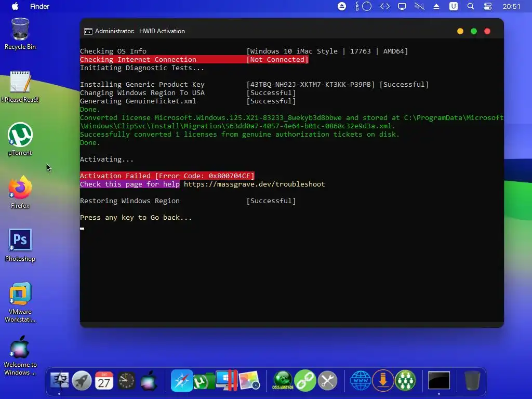The width and height of the screenshot is (532, 399).
Task: Click the code brackets network icon in menu bar
Action: [x=385, y=6]
